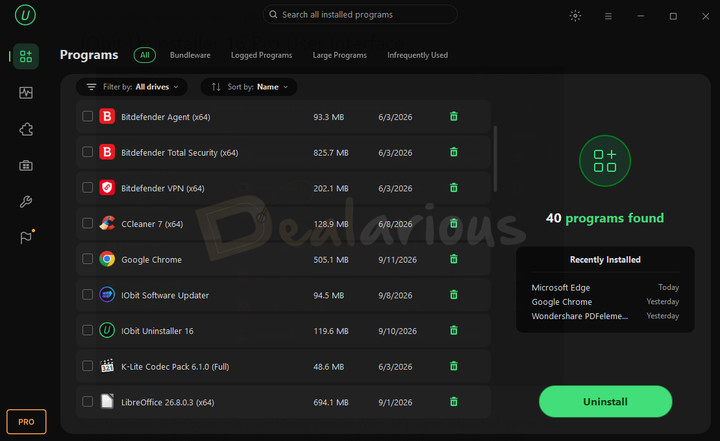Click the program list vertical scrollbar
The height and width of the screenshot is (441, 720).
pyautogui.click(x=495, y=158)
